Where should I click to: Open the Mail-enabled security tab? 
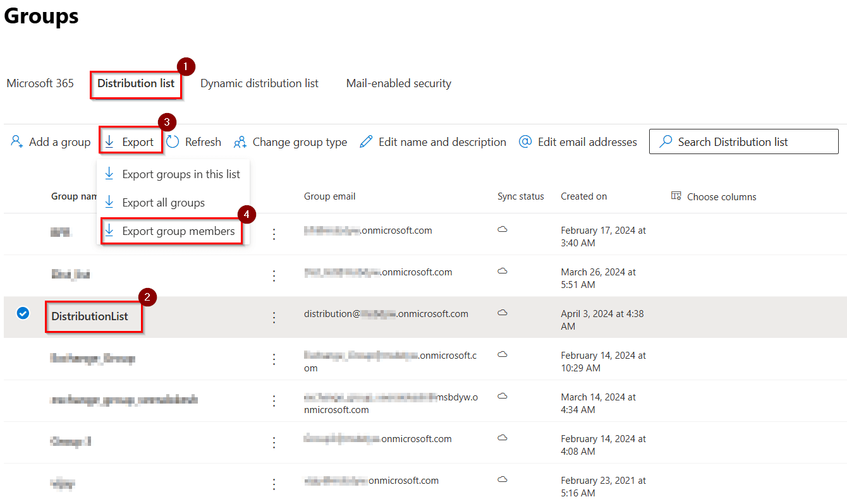tap(398, 83)
